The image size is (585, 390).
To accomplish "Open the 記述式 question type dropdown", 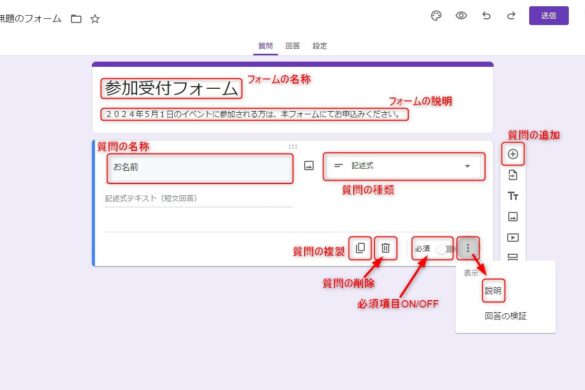I will pyautogui.click(x=404, y=166).
